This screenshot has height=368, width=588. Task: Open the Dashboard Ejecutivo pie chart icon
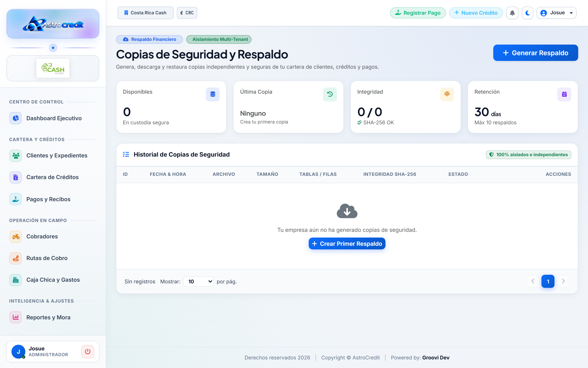pos(16,118)
